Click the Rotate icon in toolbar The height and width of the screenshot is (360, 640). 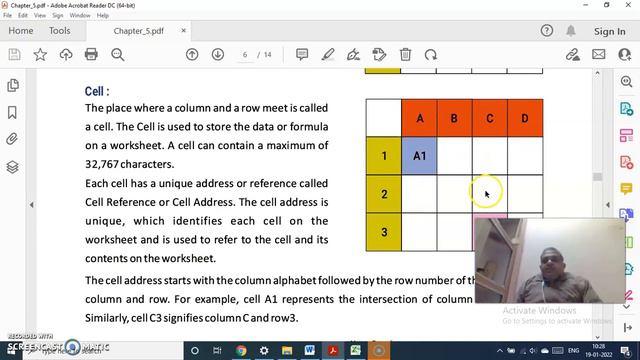431,55
